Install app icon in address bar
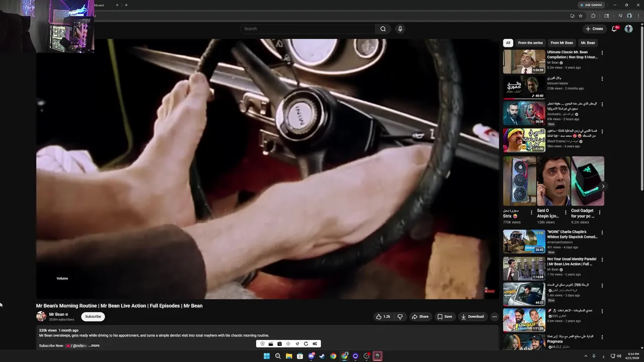This screenshot has width=644, height=362. [x=572, y=16]
